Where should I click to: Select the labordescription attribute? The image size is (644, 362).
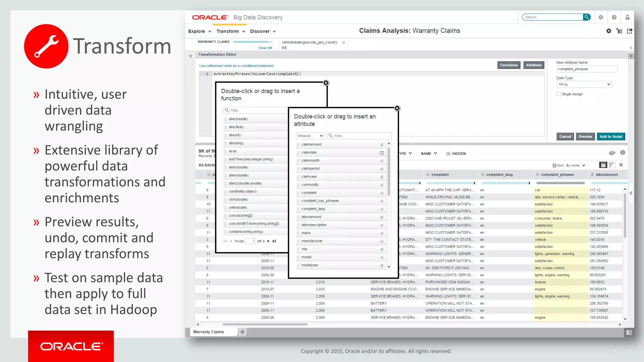tap(341, 225)
